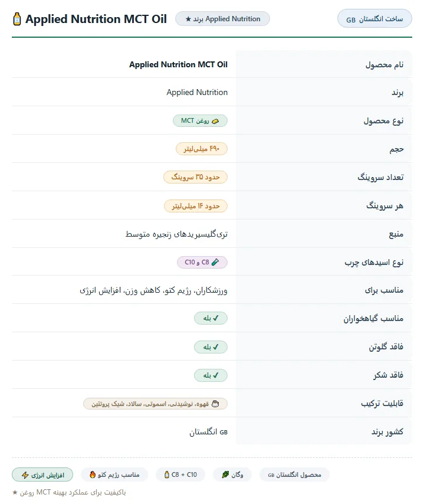This screenshot has height=504, width=424.
Task: Click the bottle icon in the C8 + C10 chip
Action: click(167, 474)
